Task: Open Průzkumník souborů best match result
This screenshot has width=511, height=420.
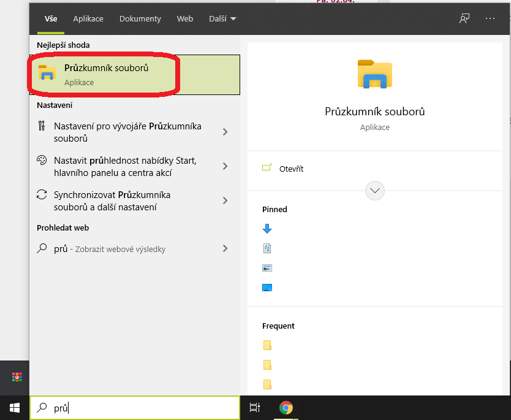Action: [105, 74]
